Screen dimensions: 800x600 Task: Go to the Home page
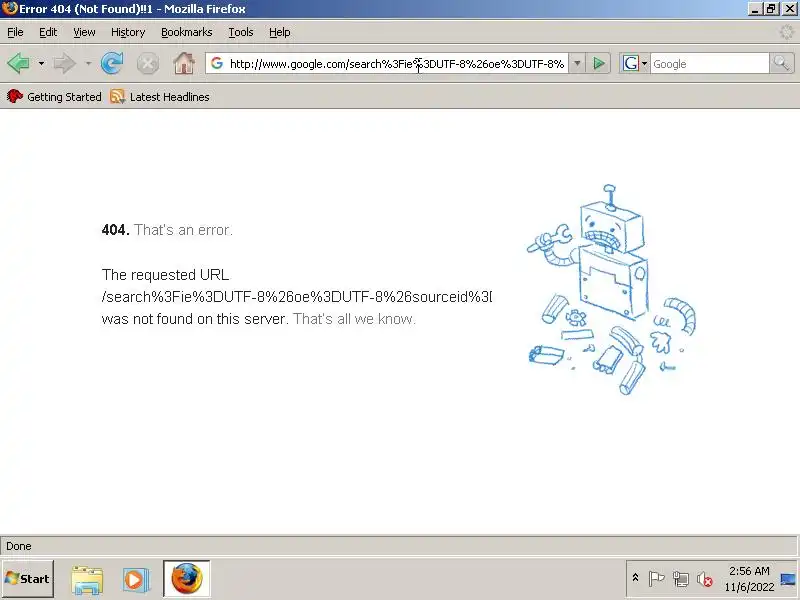pyautogui.click(x=184, y=64)
